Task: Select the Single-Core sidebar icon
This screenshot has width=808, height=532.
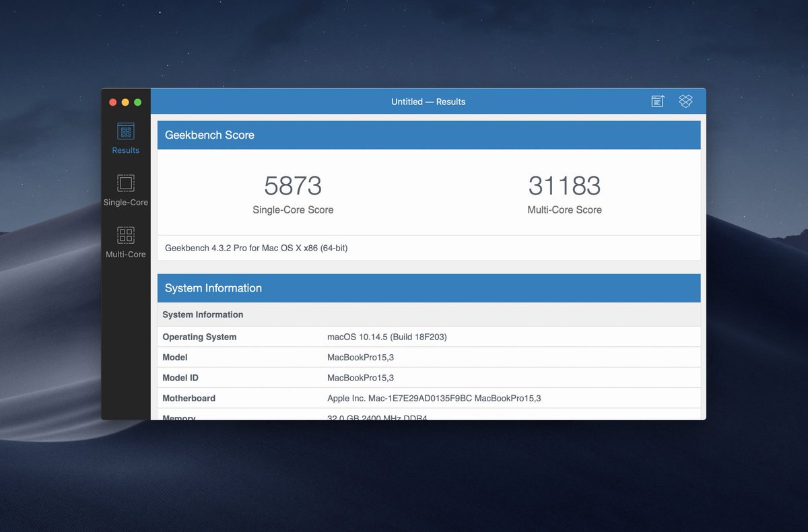Action: coord(126,183)
